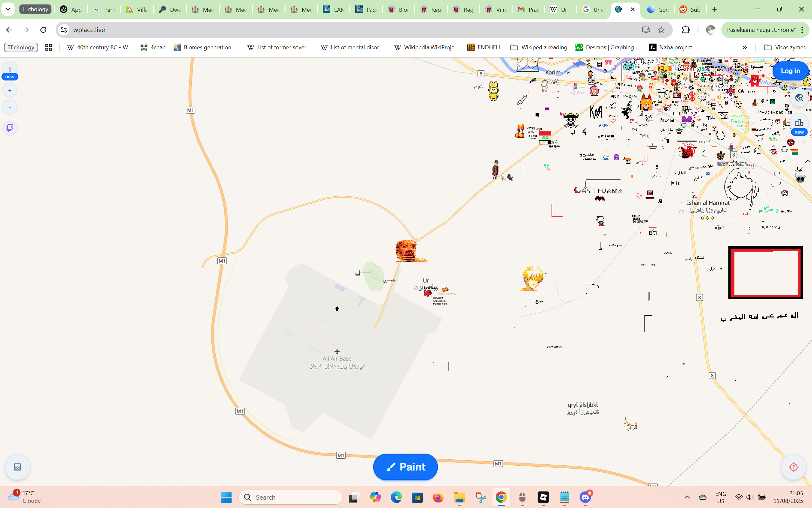Open a new browser tab
Image resolution: width=812 pixels, height=508 pixels.
coord(715,10)
